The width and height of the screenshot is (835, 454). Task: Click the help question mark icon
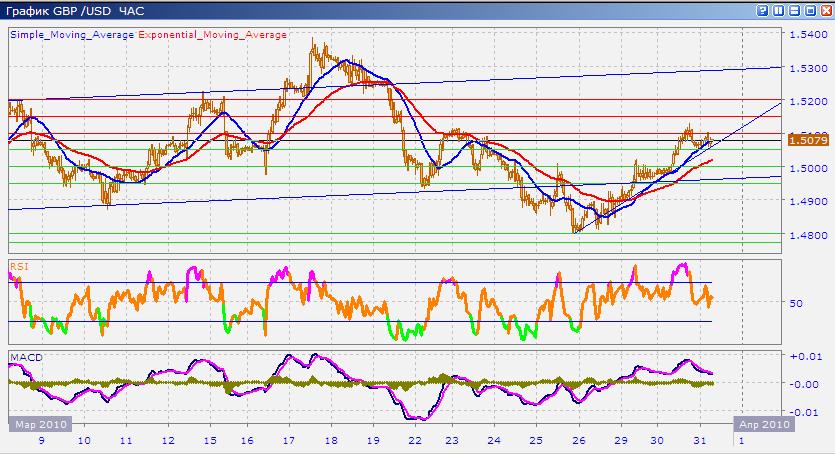click(x=763, y=11)
